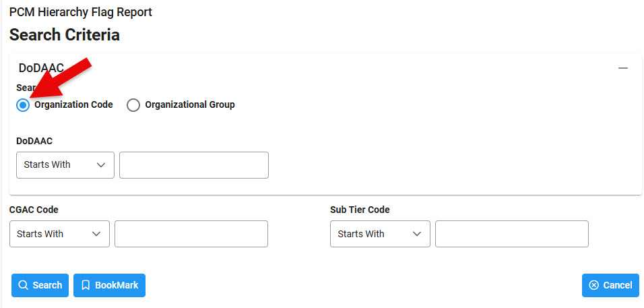Image resolution: width=644 pixels, height=308 pixels.
Task: Click the DoDAAC text input field
Action: point(193,164)
